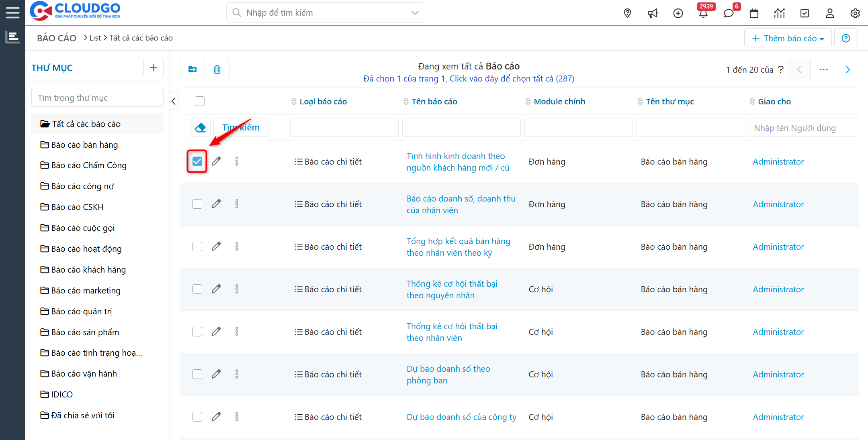Open the search bar dropdown arrow

tap(415, 13)
